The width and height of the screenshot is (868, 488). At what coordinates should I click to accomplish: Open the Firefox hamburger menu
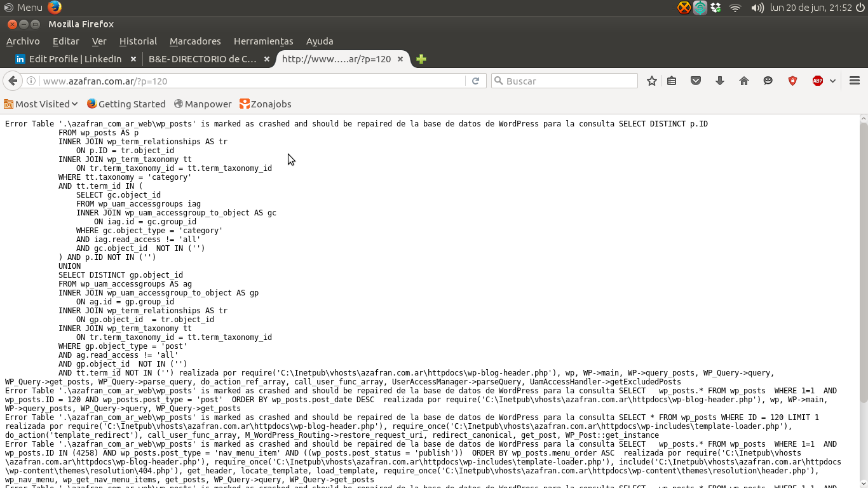(x=855, y=81)
